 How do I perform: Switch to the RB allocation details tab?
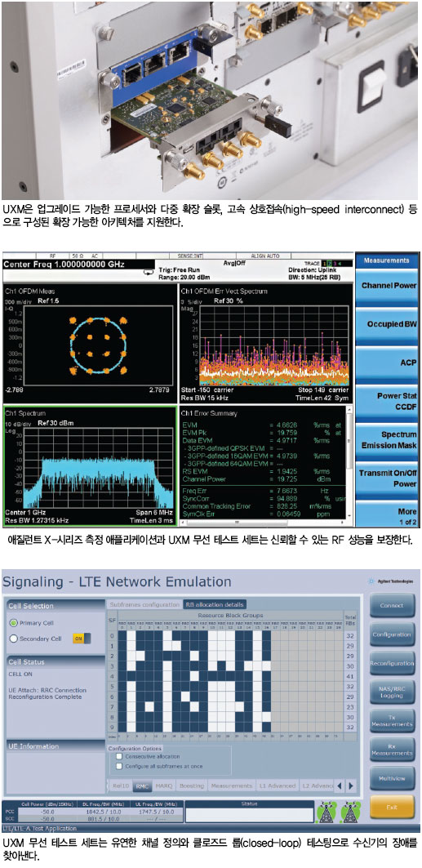click(215, 604)
